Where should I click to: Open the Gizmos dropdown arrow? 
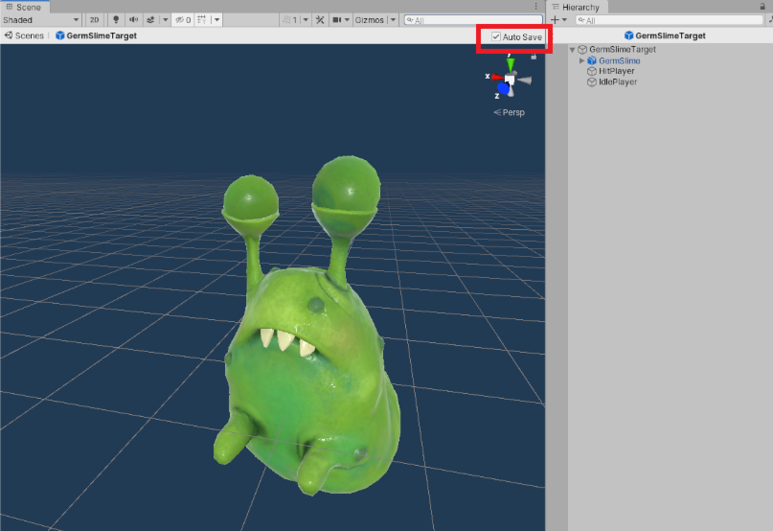[393, 20]
